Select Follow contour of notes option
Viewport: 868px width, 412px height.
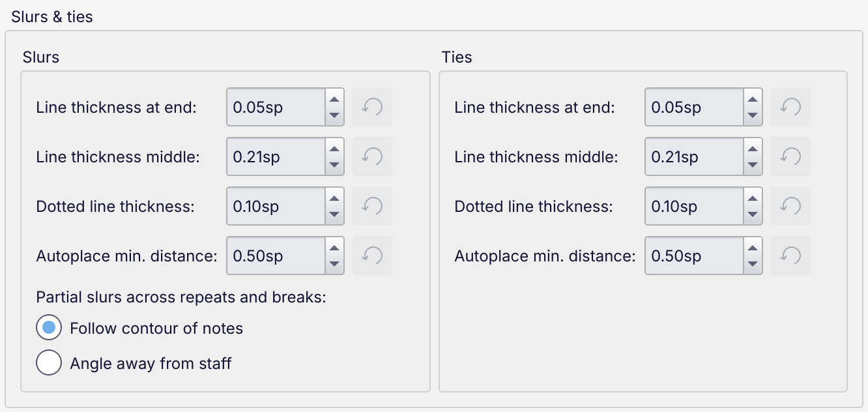coord(49,328)
